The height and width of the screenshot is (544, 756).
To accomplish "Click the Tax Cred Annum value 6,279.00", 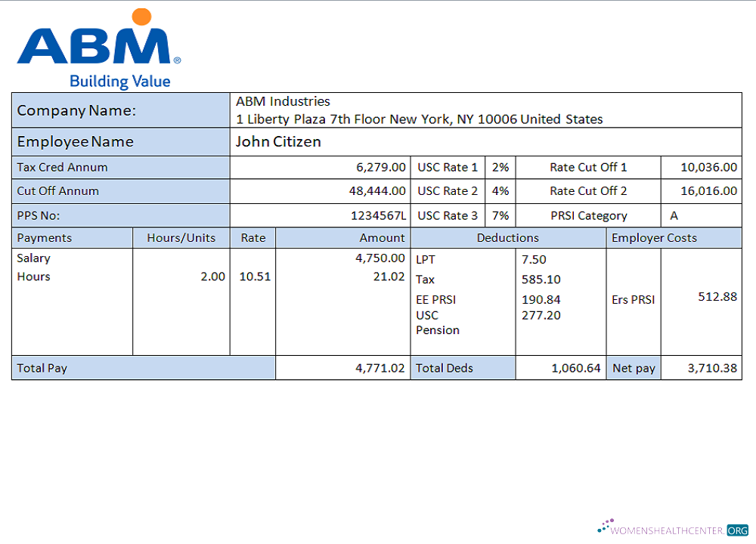I will point(381,167).
